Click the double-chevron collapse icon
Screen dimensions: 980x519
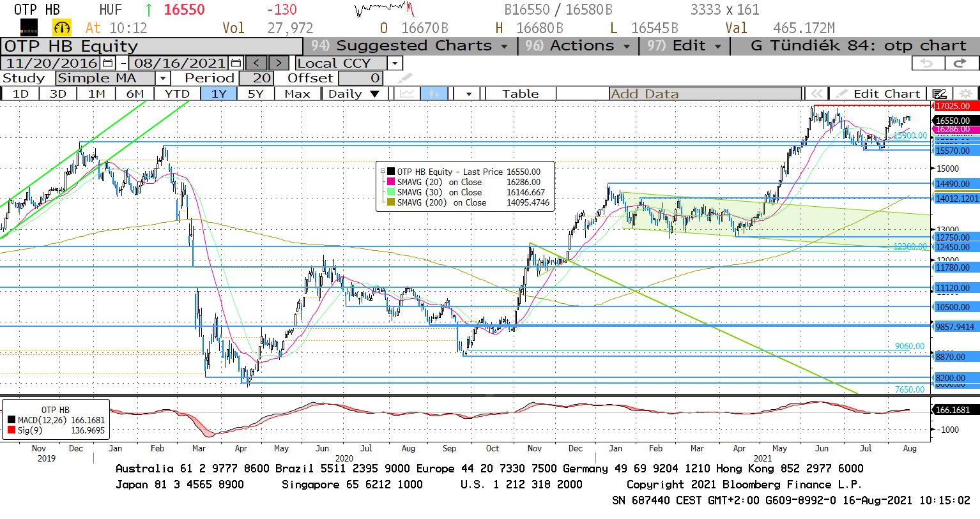click(x=816, y=94)
